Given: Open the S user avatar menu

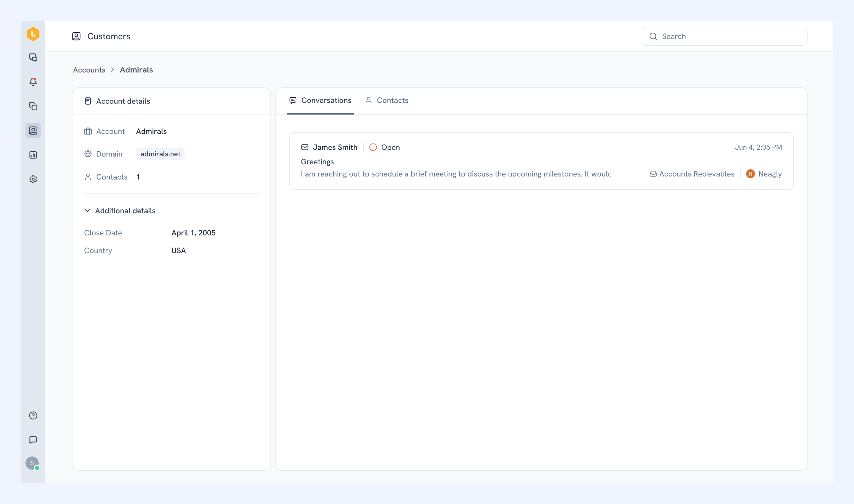Looking at the screenshot, I should [32, 463].
